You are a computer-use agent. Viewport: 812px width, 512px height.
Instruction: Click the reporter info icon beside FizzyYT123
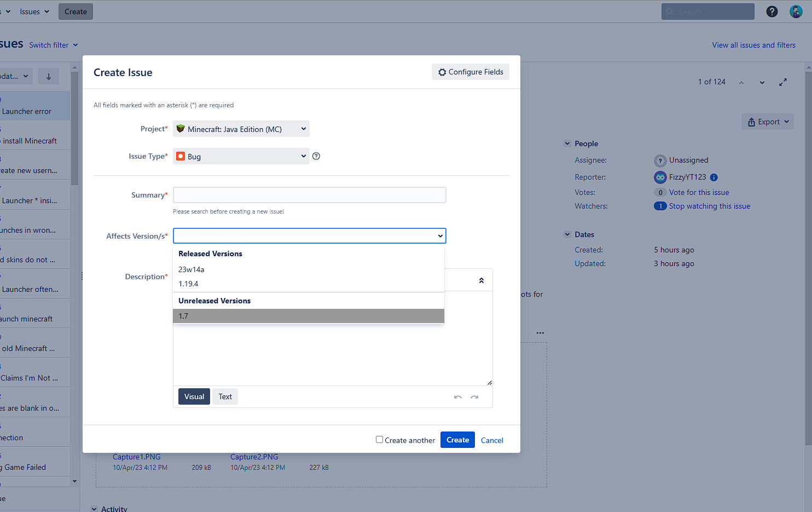[714, 177]
